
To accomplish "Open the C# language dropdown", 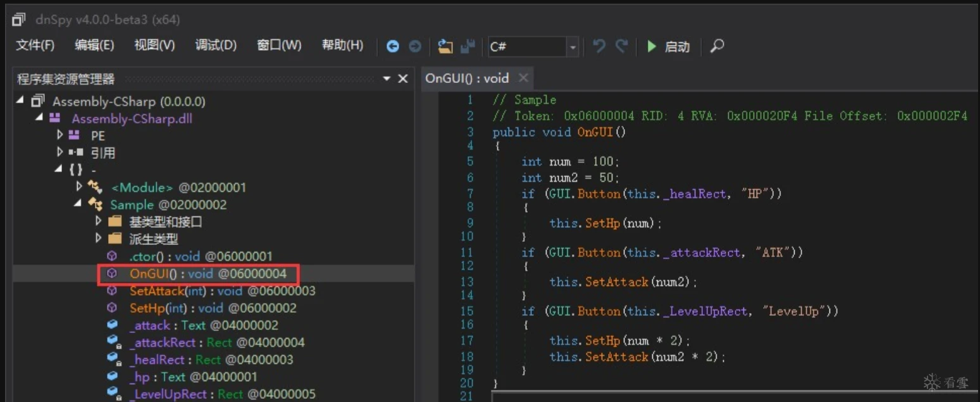I will pos(572,47).
